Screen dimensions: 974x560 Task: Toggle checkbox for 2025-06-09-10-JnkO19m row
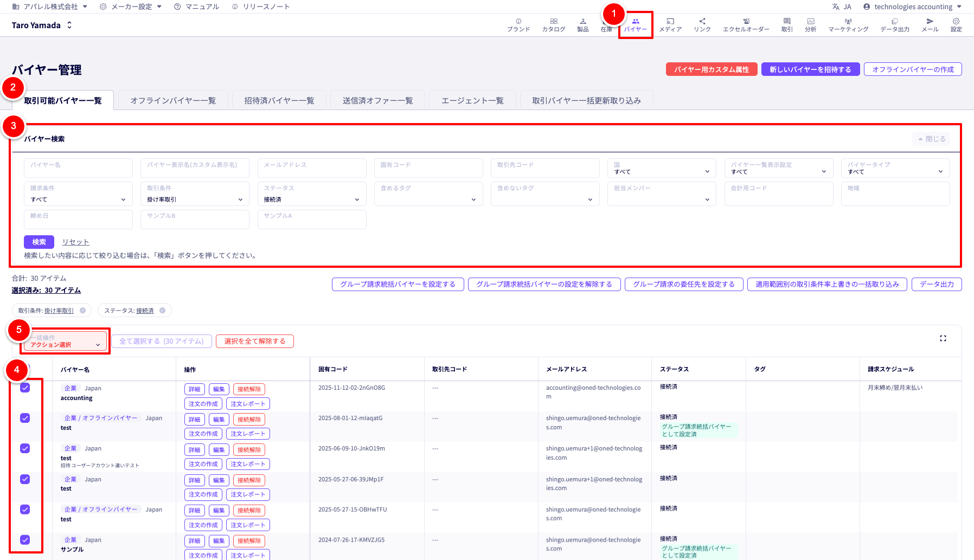pos(25,449)
